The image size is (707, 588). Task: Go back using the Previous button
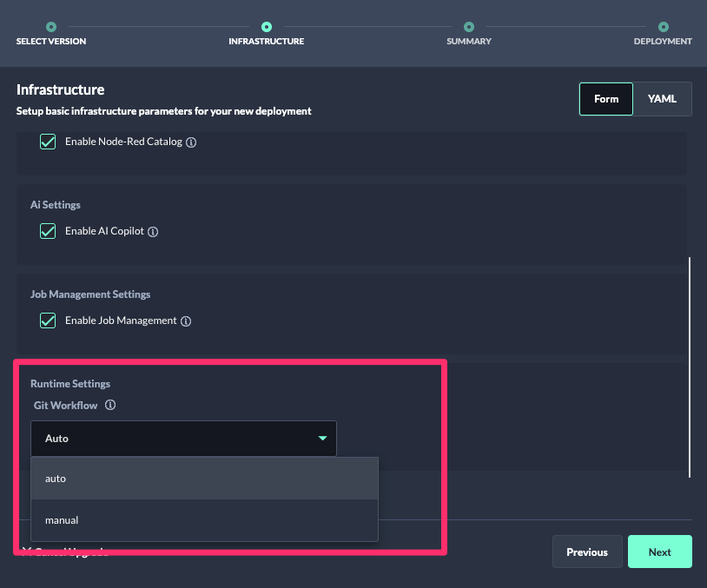(x=587, y=552)
